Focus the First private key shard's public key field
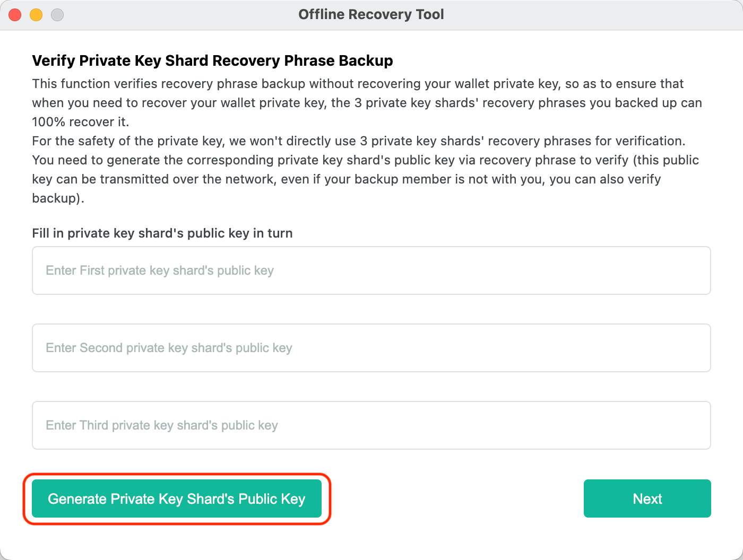 pos(371,270)
